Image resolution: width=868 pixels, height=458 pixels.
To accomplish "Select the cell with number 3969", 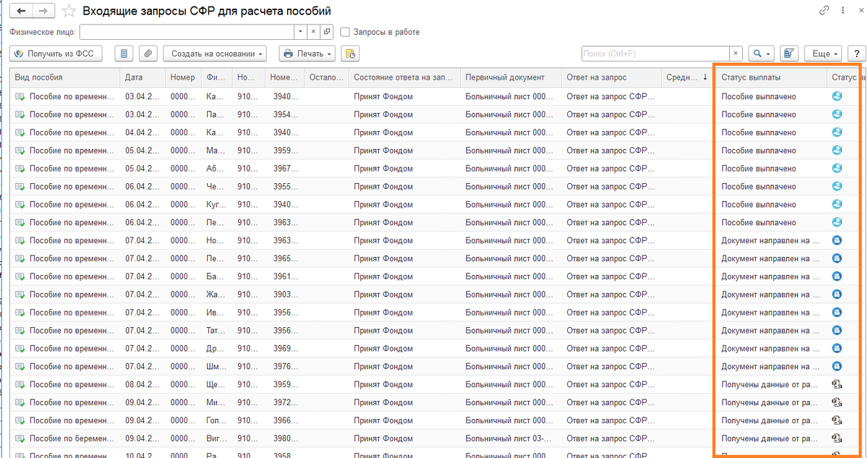I will tap(284, 349).
